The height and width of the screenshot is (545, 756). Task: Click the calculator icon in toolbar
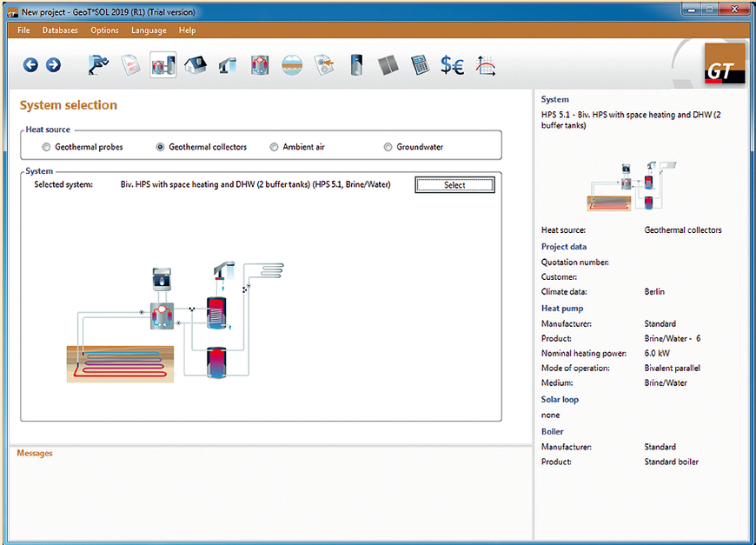coord(420,65)
